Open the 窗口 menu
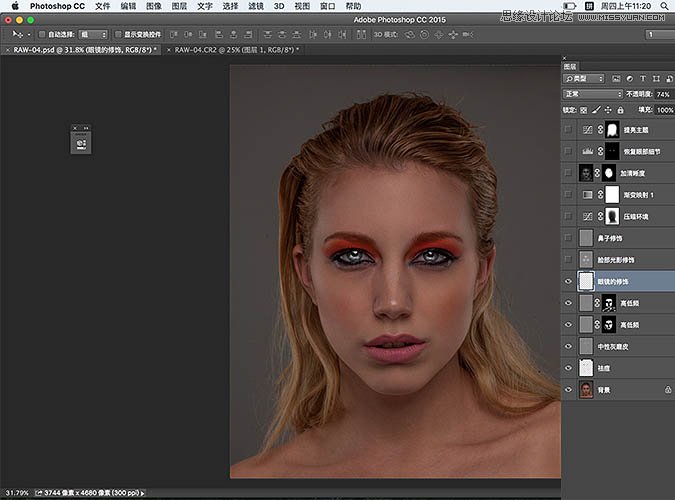This screenshot has height=500, width=675. (x=328, y=6)
